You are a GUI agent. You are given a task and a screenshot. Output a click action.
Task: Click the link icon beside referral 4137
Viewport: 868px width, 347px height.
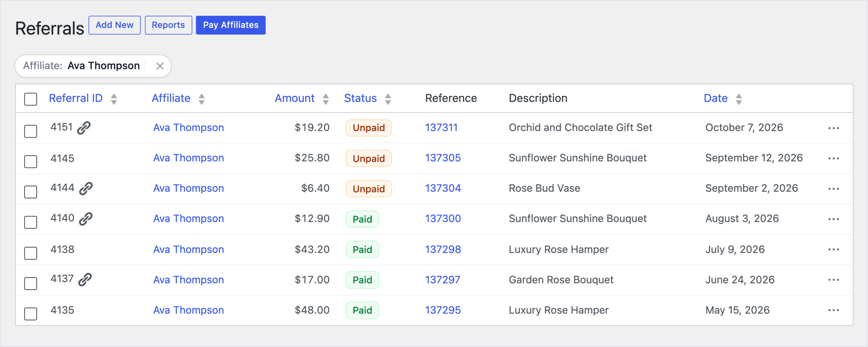click(85, 279)
